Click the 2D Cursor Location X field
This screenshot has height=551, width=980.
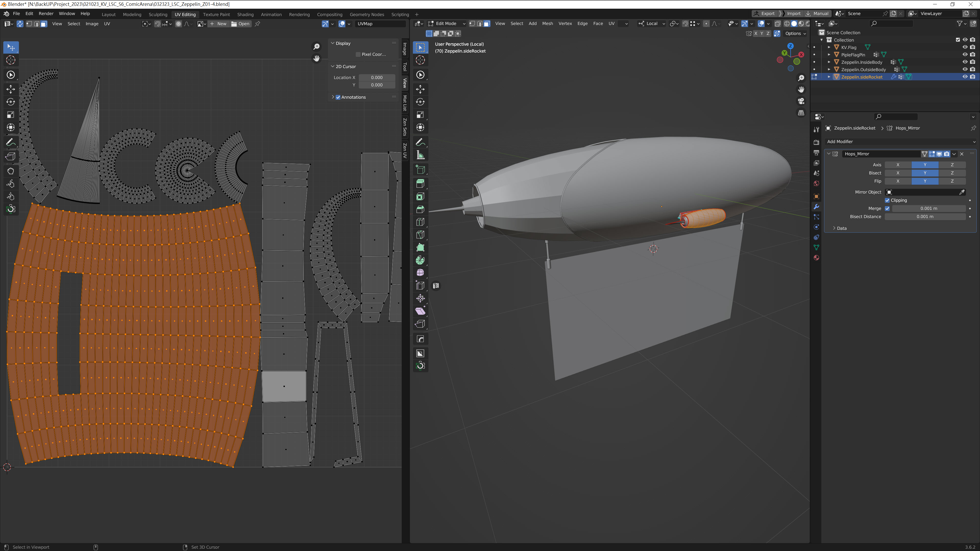click(x=377, y=77)
